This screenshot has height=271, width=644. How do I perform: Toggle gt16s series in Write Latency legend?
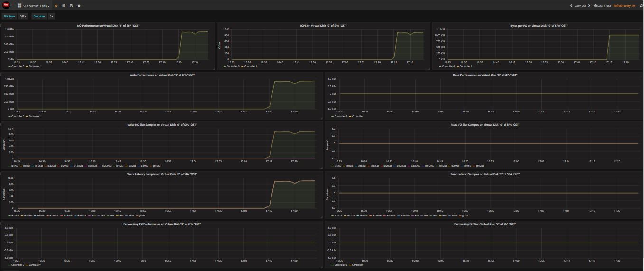click(142, 215)
